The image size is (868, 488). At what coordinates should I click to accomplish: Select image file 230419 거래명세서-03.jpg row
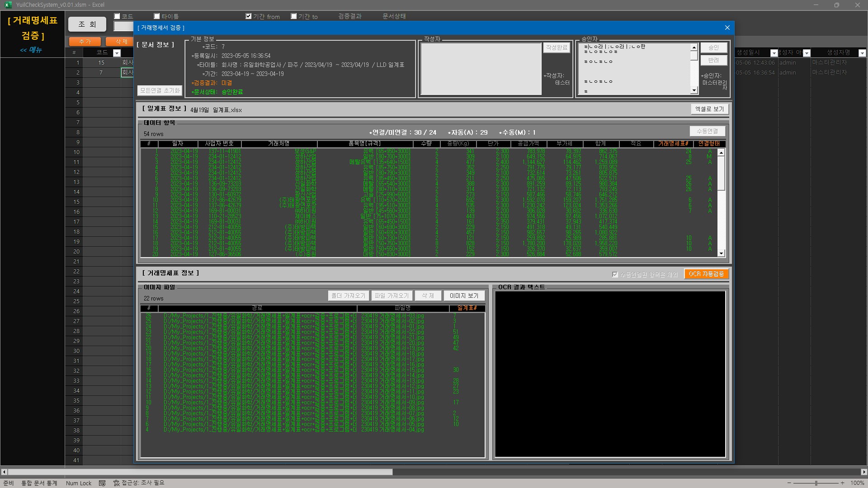click(x=312, y=316)
